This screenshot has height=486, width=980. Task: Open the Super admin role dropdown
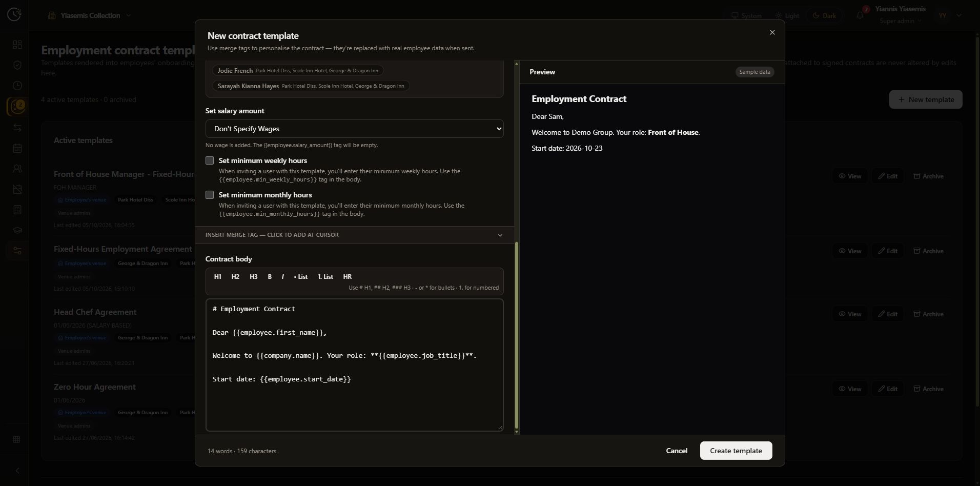point(901,21)
